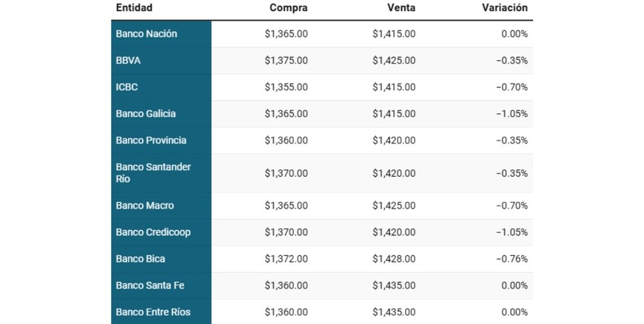644x324 pixels.
Task: Sort by the Compra column header
Action: [288, 8]
